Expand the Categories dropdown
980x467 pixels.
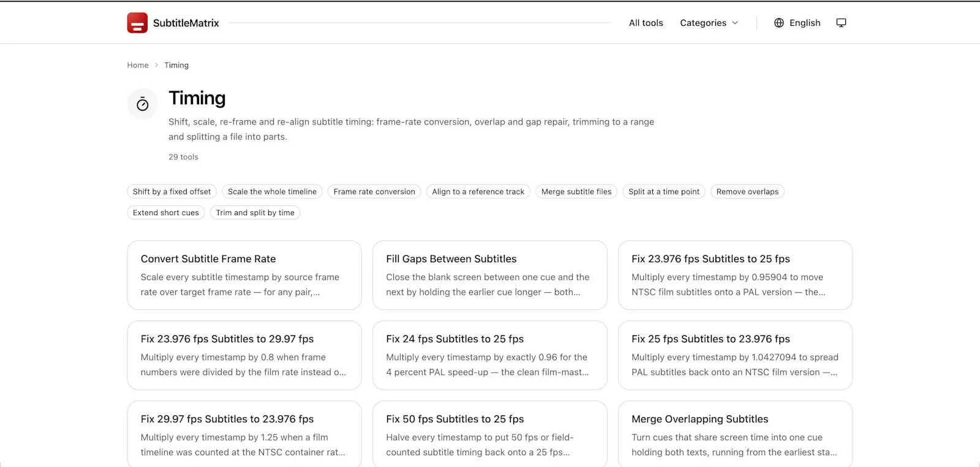[709, 23]
